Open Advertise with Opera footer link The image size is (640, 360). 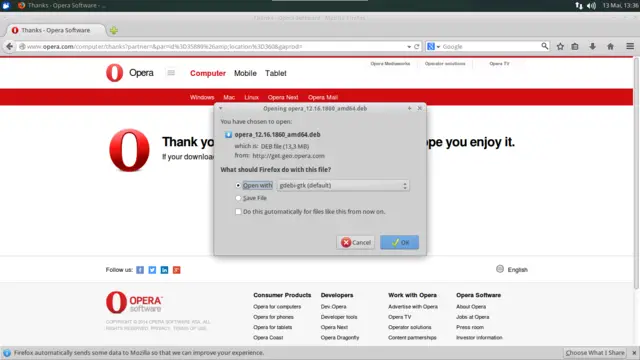coord(413,307)
